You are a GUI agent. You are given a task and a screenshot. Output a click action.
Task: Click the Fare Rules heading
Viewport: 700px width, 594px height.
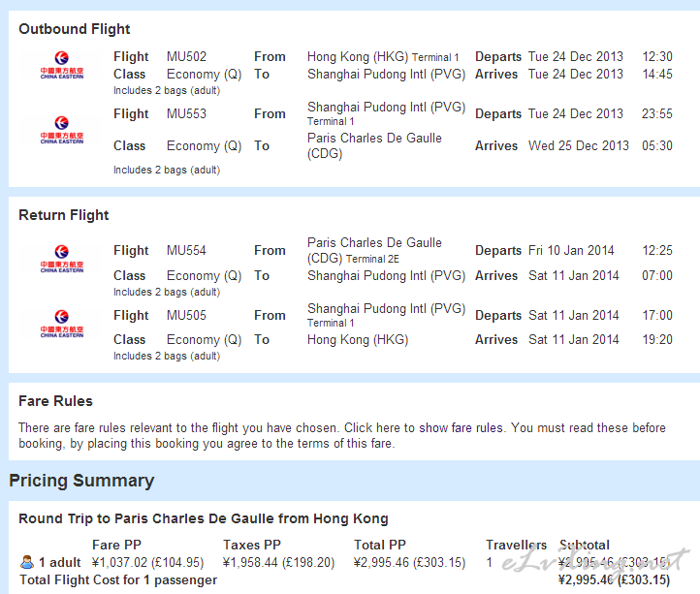[x=55, y=400]
